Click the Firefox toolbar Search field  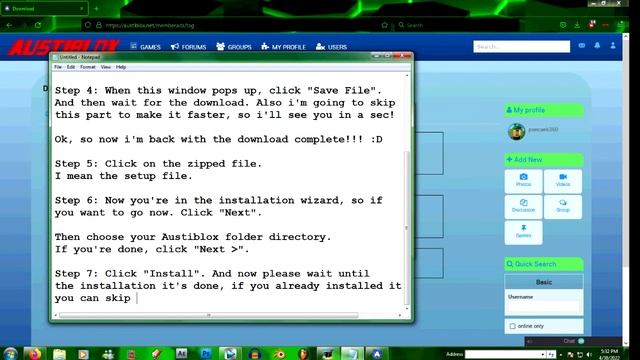tap(457, 25)
